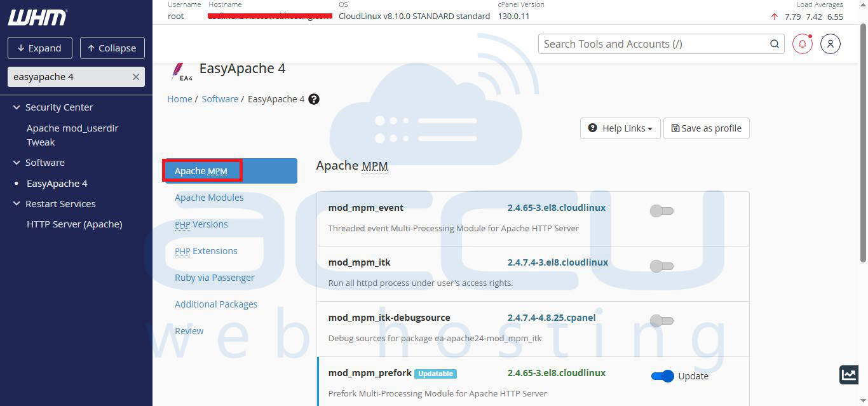Turn off the mod_mpm_prefork toggle
The height and width of the screenshot is (406, 868).
point(662,376)
